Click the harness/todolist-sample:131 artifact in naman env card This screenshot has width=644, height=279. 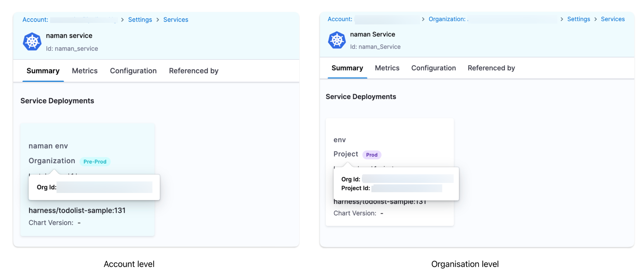(x=77, y=211)
